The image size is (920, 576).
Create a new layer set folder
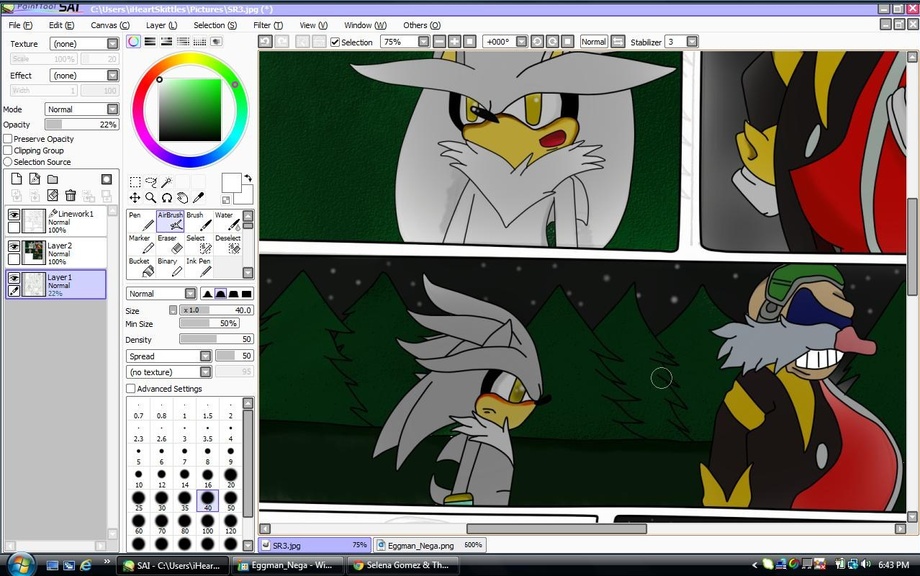[53, 179]
